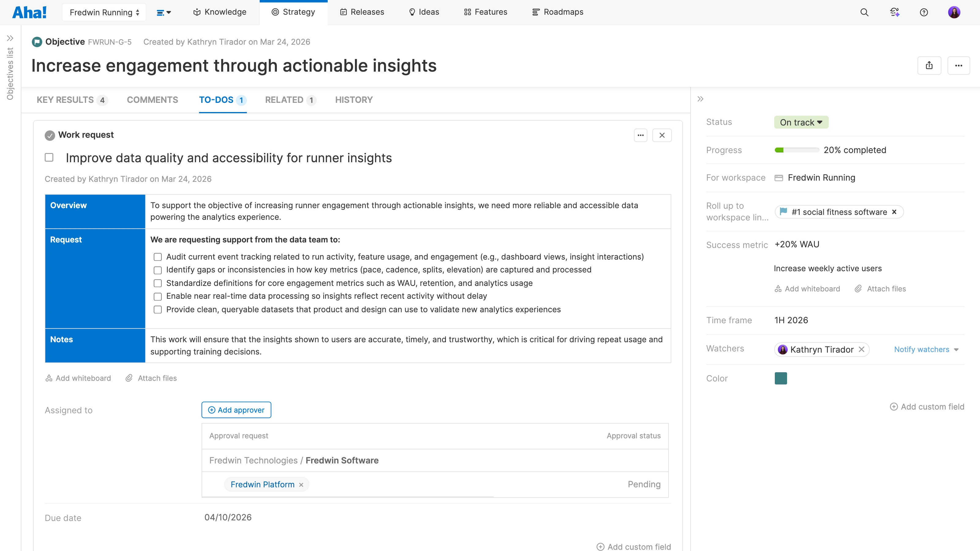
Task: Open the work request's more options ellipsis
Action: [x=641, y=135]
